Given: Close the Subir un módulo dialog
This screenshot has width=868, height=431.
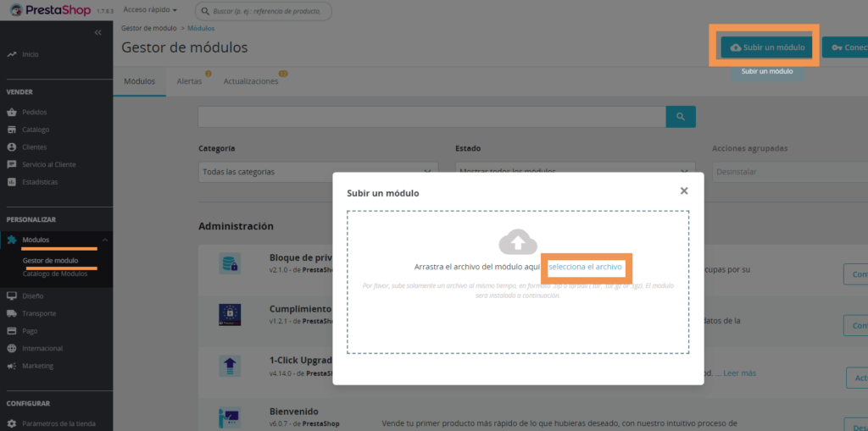Looking at the screenshot, I should 684,191.
